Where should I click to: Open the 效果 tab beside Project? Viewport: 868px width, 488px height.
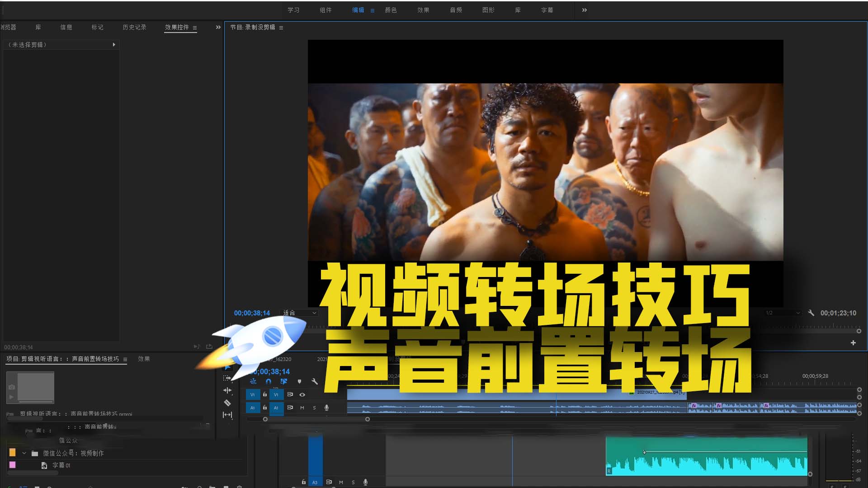(x=144, y=359)
